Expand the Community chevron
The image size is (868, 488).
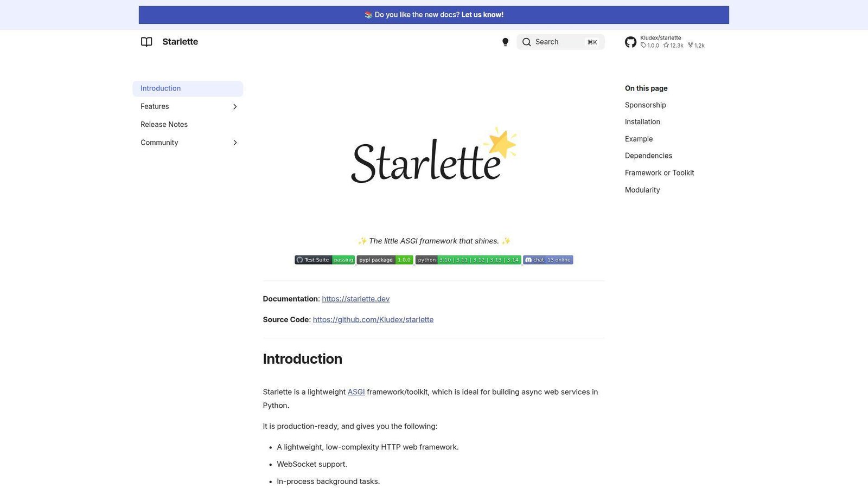[235, 143]
